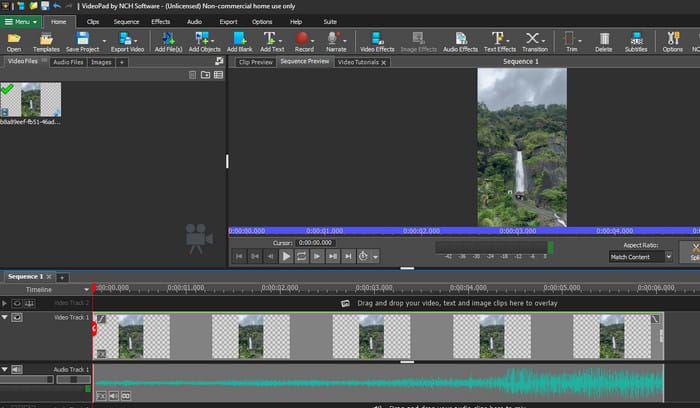Open the Timeline mode dropdown
The width and height of the screenshot is (700, 408).
(86, 290)
